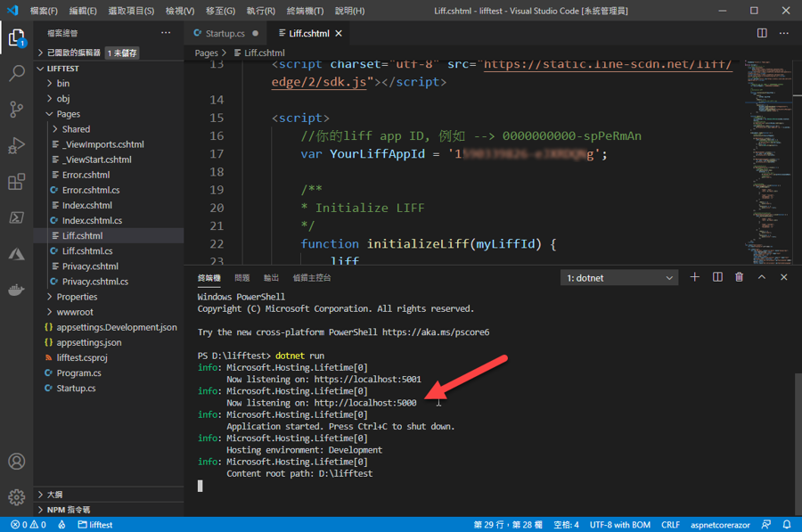Collapse the Pages folder
This screenshot has height=532, width=802.
pos(68,114)
